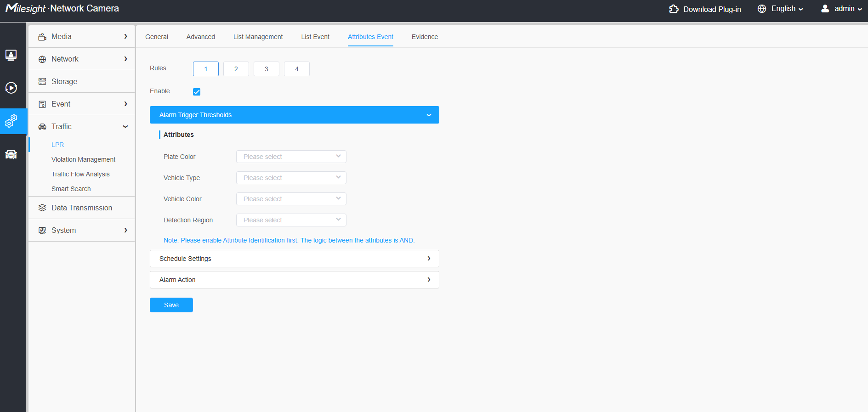Select LPR in the sidebar
Viewport: 868px width, 412px height.
(58, 145)
